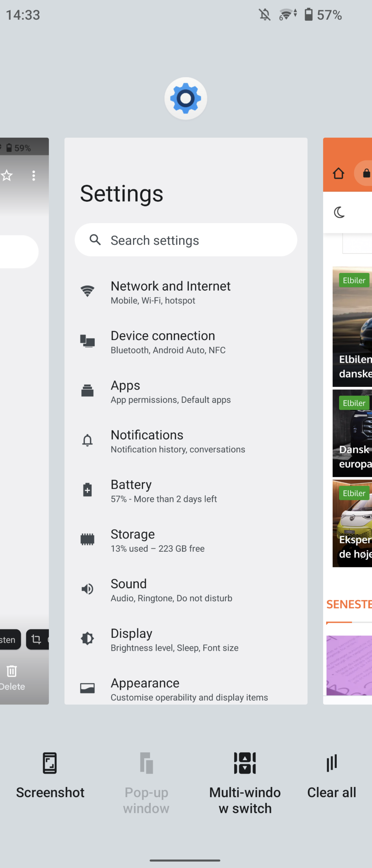Tap the crescent moon dark mode icon

pyautogui.click(x=339, y=212)
